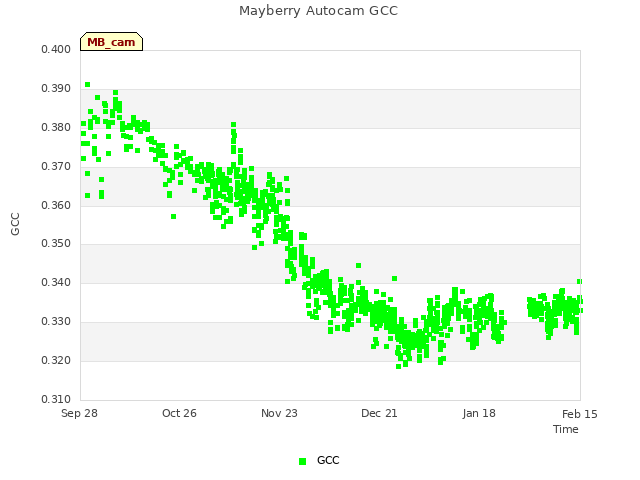The width and height of the screenshot is (640, 480).
Task: Click the Oct 26 date label
Action: click(x=179, y=413)
